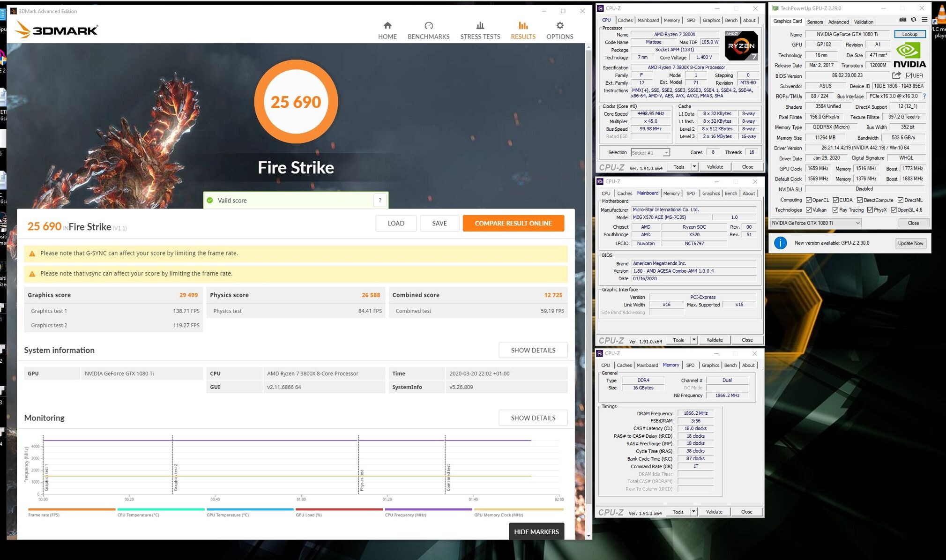Click the G-SYNC warning triangle icon

click(32, 254)
